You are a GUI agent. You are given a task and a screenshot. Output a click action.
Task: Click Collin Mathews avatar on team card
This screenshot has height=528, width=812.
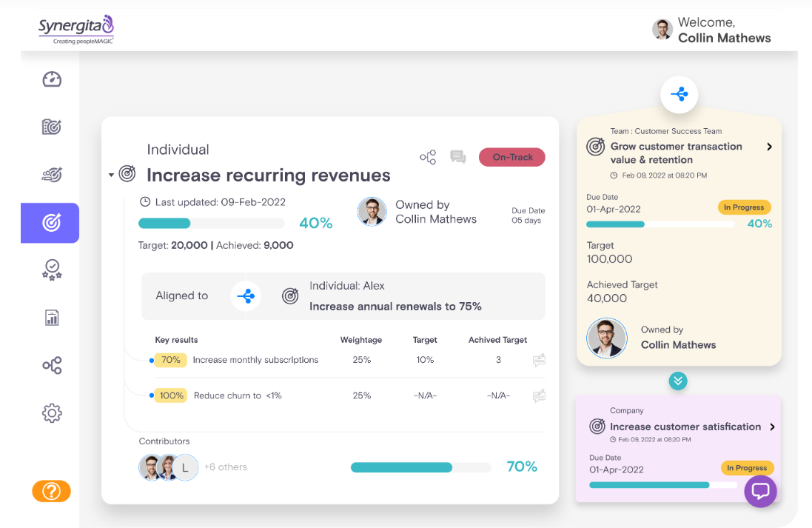pyautogui.click(x=606, y=338)
